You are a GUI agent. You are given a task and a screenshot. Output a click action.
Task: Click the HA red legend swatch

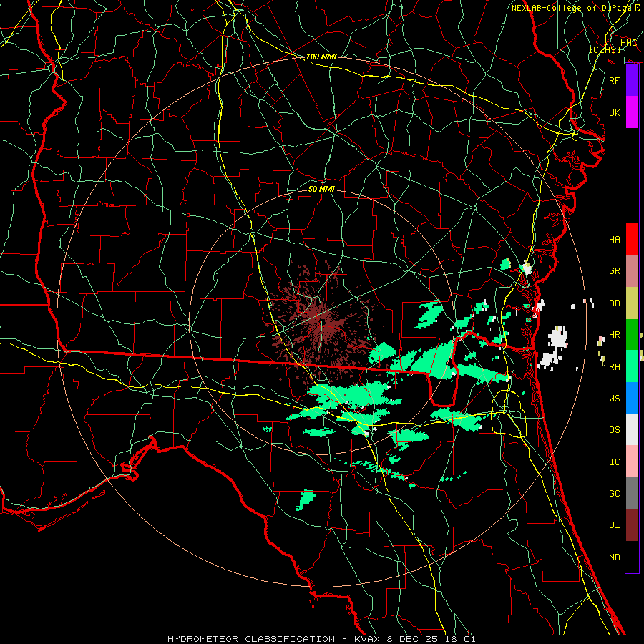[x=632, y=239]
